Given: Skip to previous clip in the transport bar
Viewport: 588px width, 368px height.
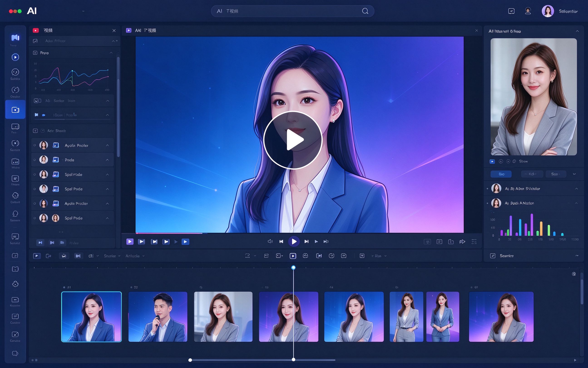Looking at the screenshot, I should pyautogui.click(x=281, y=241).
